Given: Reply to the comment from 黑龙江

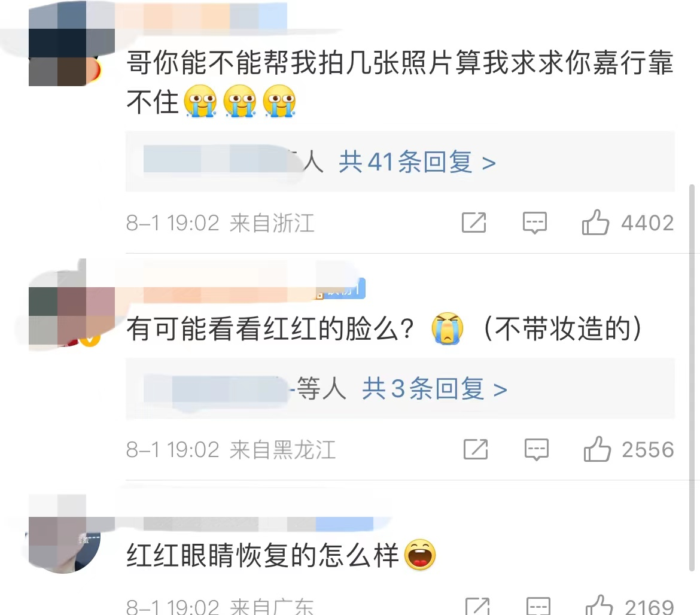Looking at the screenshot, I should (537, 449).
